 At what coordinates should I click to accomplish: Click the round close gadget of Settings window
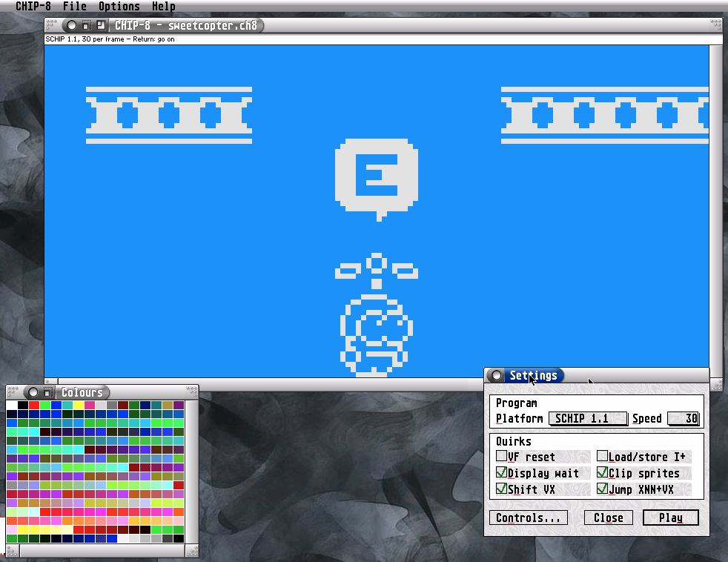[496, 375]
